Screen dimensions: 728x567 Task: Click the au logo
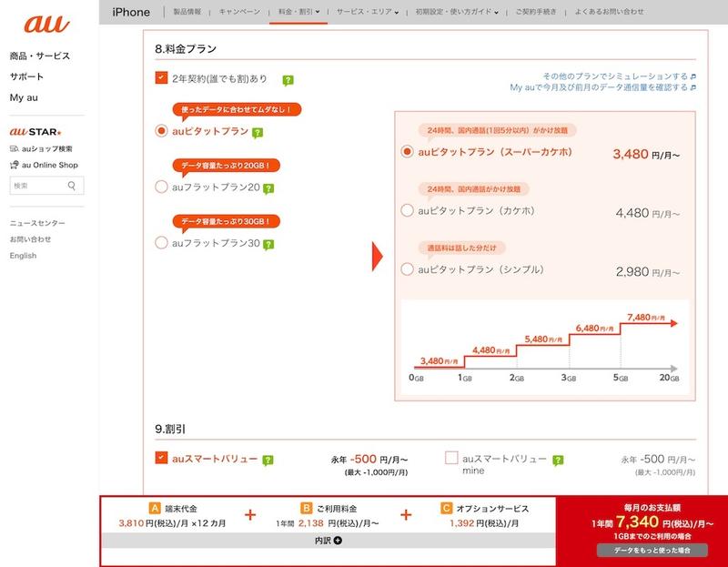coord(46,25)
